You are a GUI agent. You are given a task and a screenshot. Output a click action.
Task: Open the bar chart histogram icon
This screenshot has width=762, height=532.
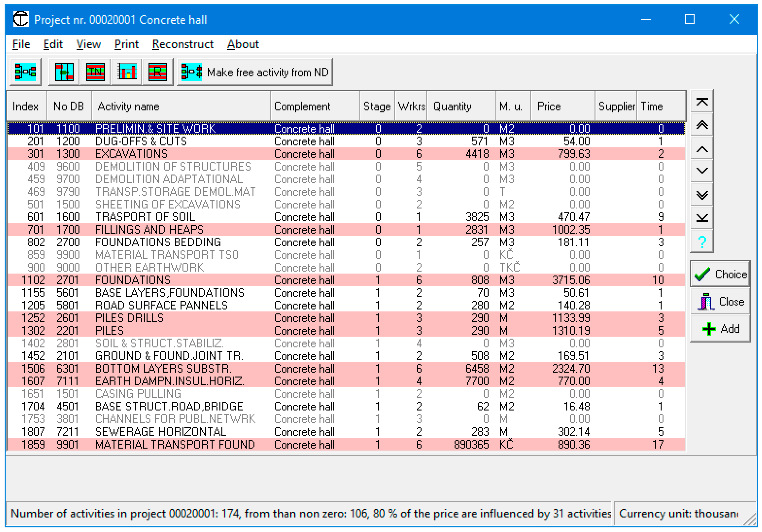click(126, 72)
